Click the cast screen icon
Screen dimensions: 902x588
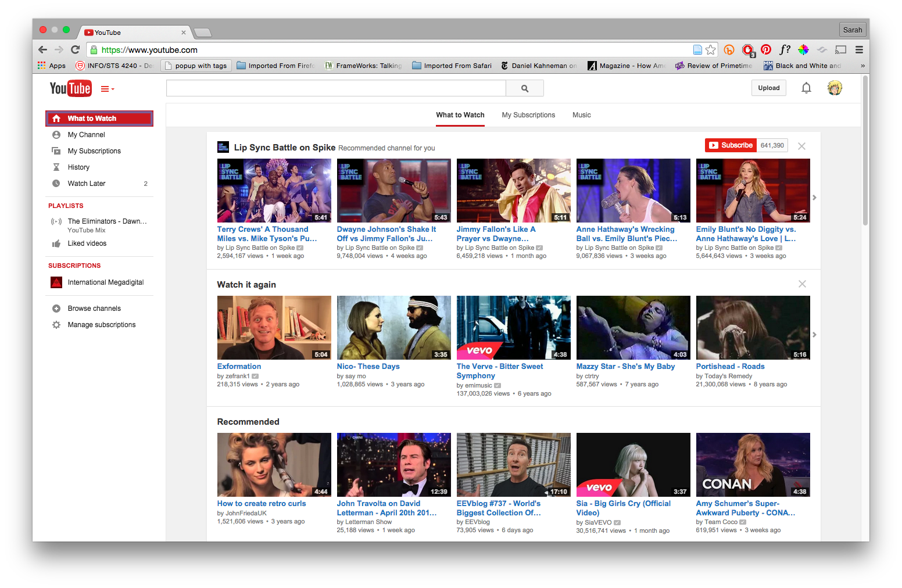[x=840, y=50]
